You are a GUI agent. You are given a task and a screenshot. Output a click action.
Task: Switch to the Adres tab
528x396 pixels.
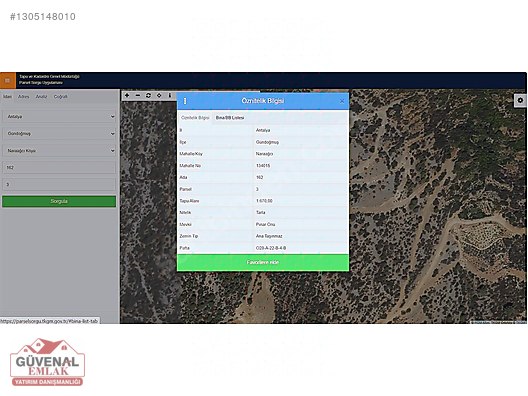(24, 97)
